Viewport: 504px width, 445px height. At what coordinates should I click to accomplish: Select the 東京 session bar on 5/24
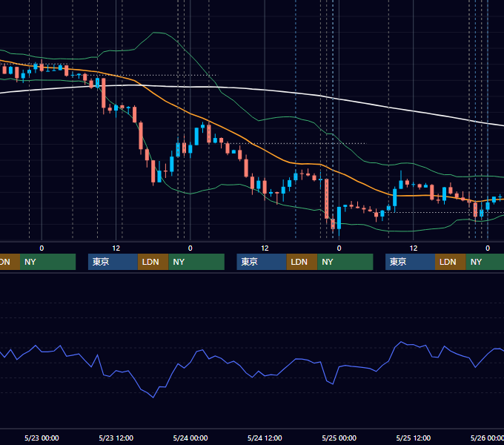[x=262, y=262]
